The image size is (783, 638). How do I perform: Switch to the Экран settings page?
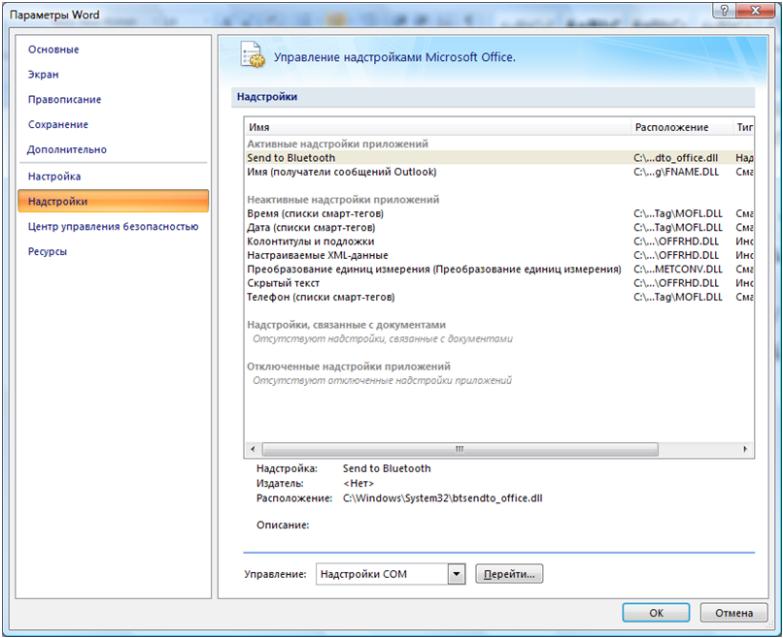tap(43, 74)
